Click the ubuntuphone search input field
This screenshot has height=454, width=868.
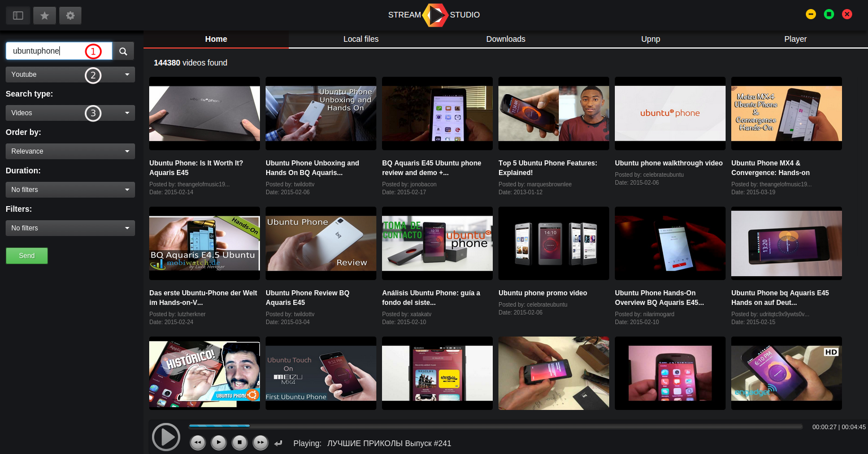coord(59,51)
